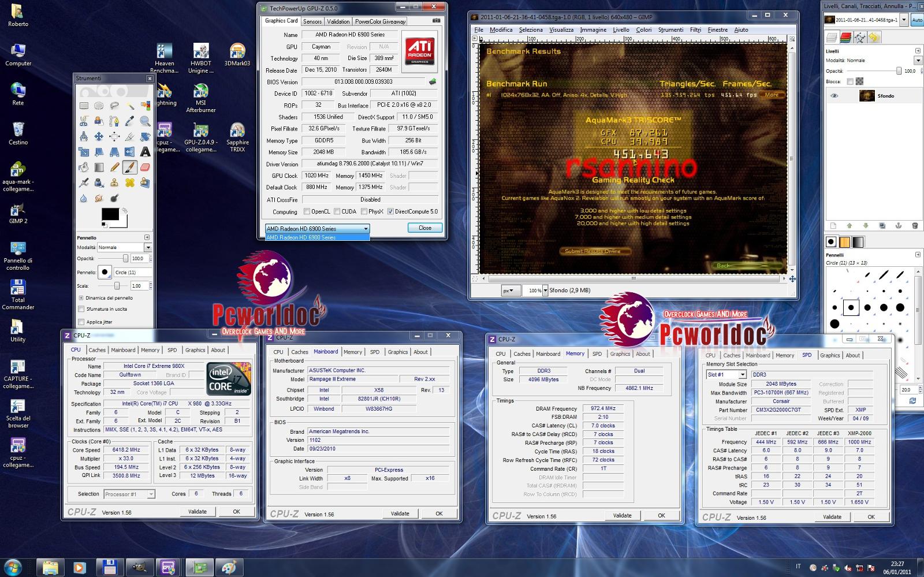Open the Filtri menu in GIMP
Viewport: 924px width, 577px height.
pos(695,29)
